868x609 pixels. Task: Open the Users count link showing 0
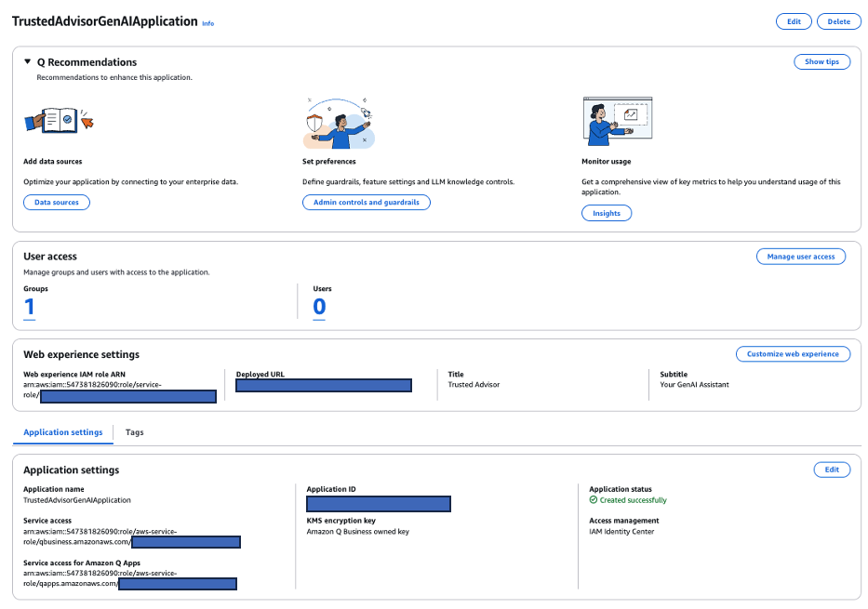319,308
